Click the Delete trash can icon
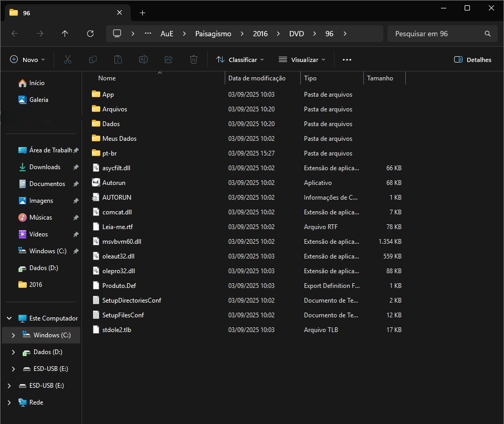This screenshot has width=504, height=424. coord(194,59)
